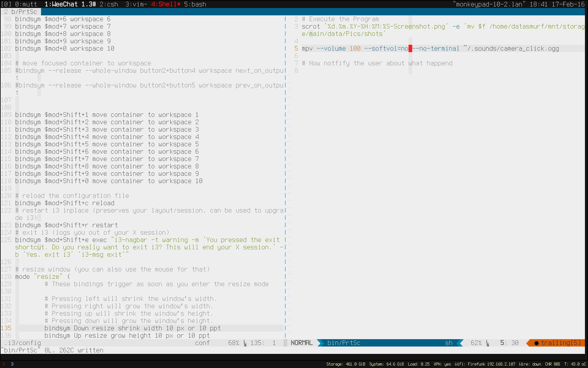Click the date 17-Feb-16 in the tmux bar
This screenshot has width=588, height=368.
coord(568,4)
